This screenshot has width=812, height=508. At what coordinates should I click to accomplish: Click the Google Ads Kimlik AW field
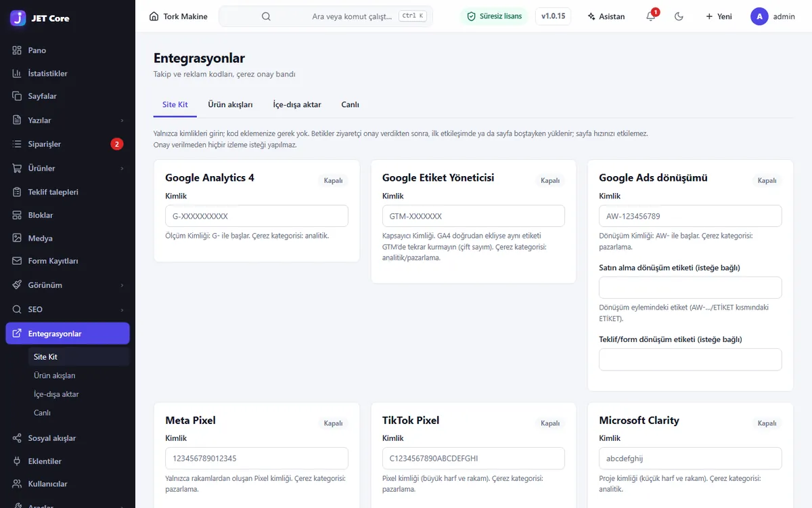coord(690,216)
